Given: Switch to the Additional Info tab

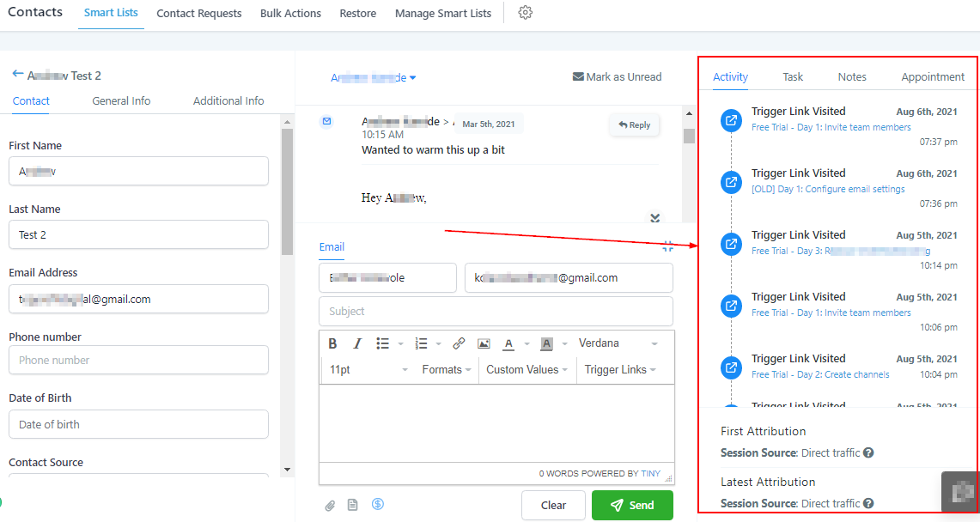Looking at the screenshot, I should point(228,100).
